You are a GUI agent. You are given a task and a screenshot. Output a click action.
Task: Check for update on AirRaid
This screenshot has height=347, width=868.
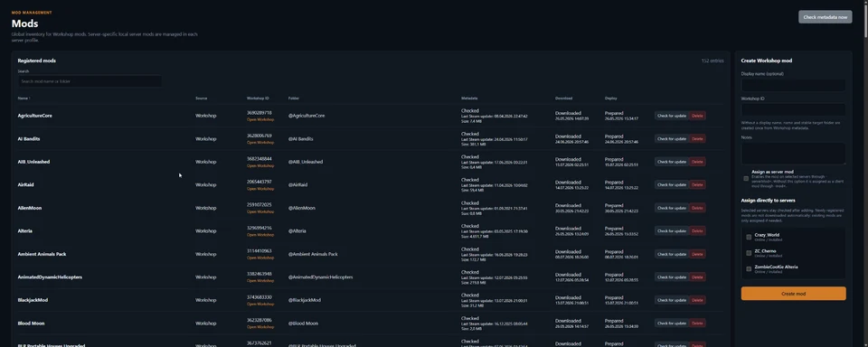coord(672,185)
